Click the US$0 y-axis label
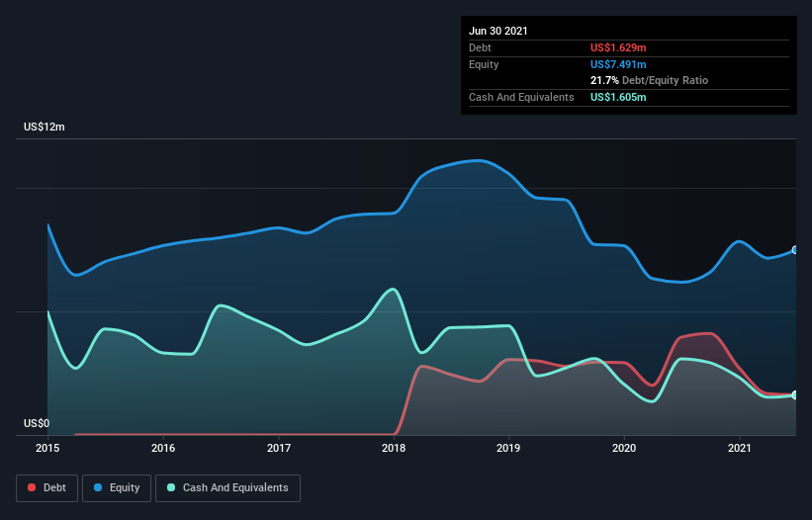812x520 pixels. pyautogui.click(x=37, y=423)
